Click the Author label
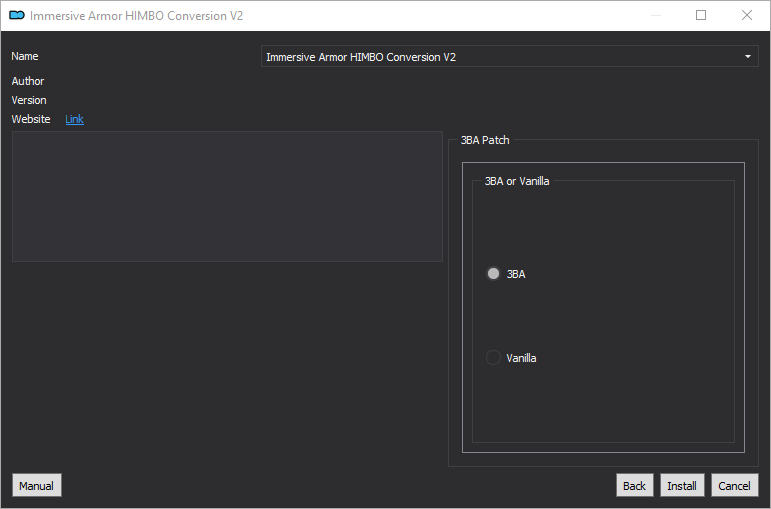771x509 pixels. click(x=28, y=81)
